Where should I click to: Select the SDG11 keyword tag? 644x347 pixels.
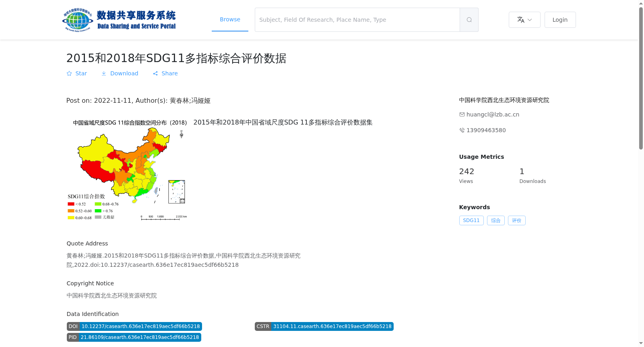point(471,220)
